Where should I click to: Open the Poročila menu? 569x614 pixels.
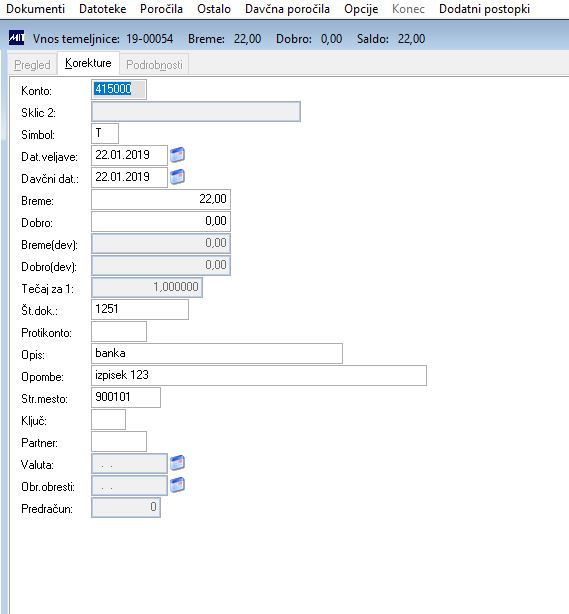161,9
